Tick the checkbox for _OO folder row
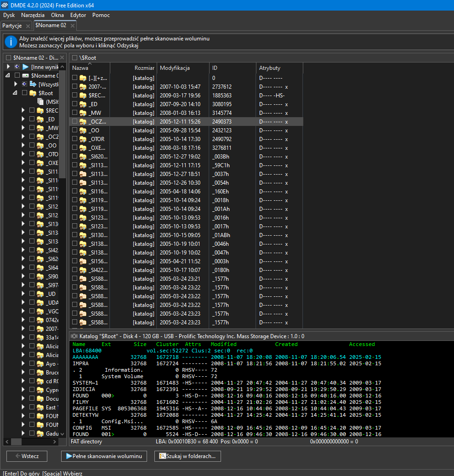This screenshot has height=476, width=454. click(x=75, y=130)
